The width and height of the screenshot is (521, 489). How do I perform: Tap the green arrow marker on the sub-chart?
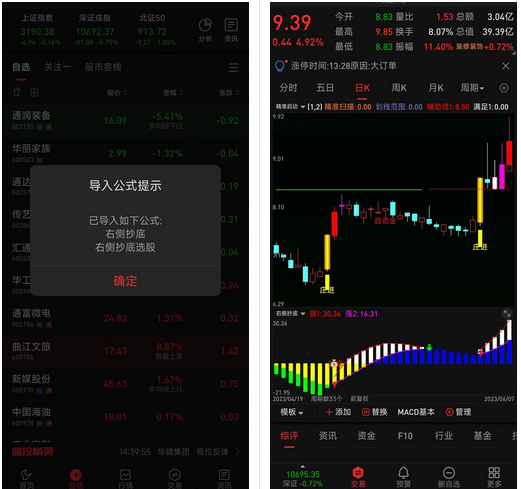tap(429, 347)
